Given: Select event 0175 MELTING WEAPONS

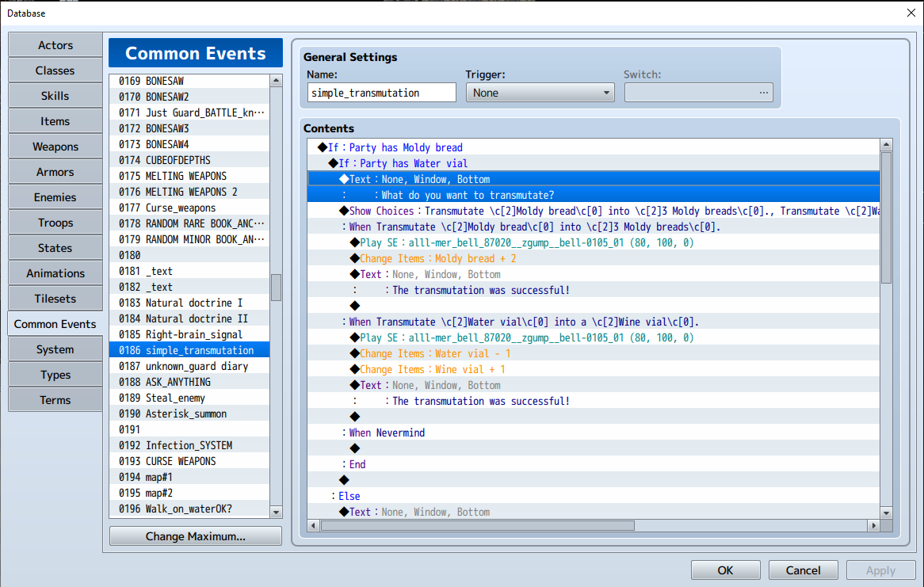Looking at the screenshot, I should click(189, 176).
